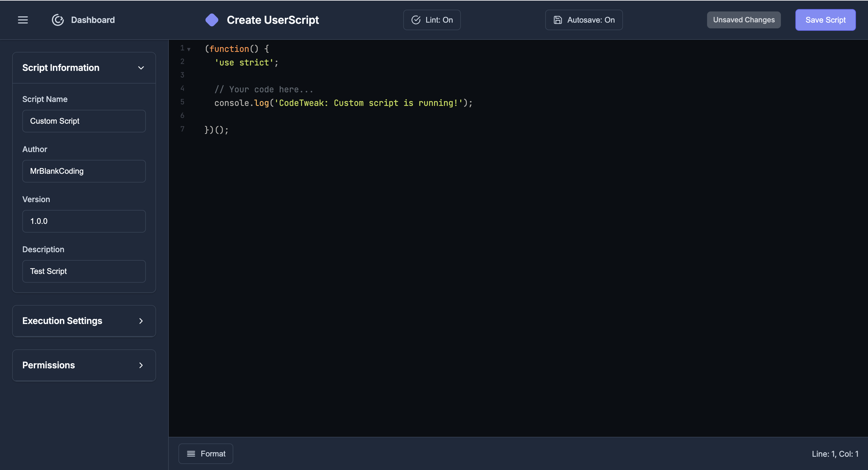
Task: Go to the Dashboard link
Action: [93, 20]
